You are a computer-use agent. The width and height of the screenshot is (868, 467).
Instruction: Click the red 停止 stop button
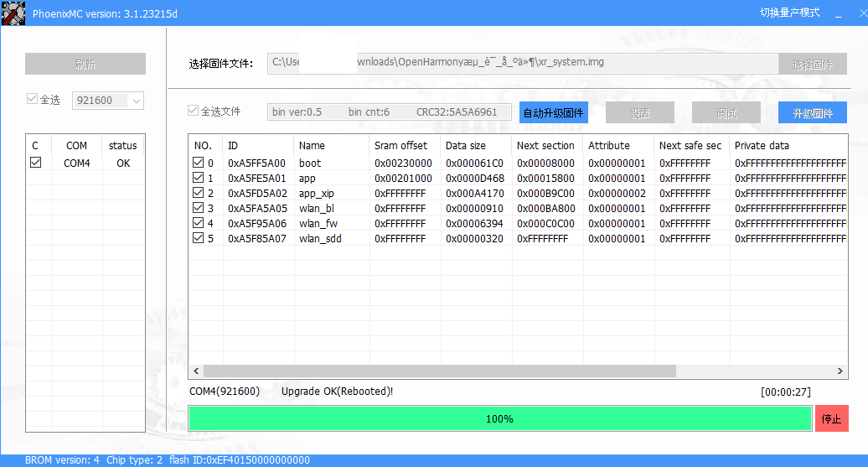831,418
